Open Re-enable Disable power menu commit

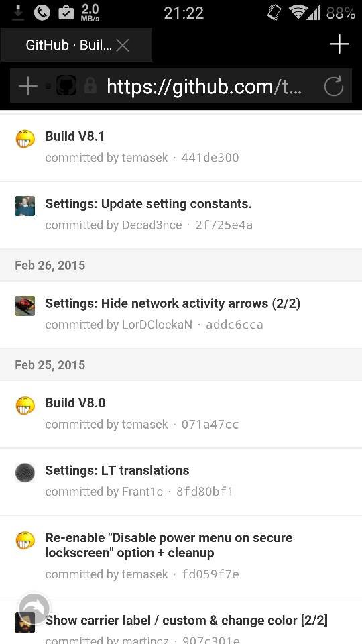(x=169, y=545)
